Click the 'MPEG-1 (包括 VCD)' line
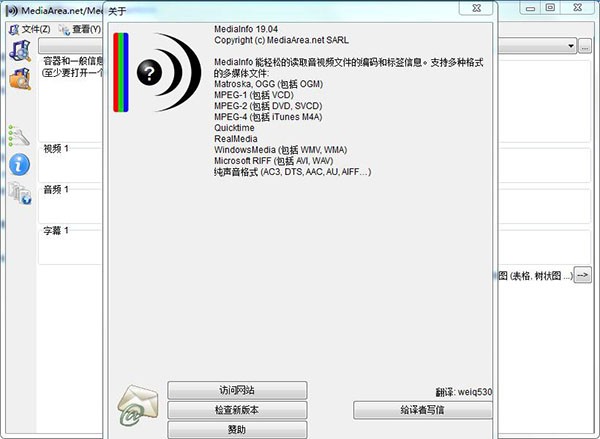Viewport: 600px width, 439px height. click(254, 95)
